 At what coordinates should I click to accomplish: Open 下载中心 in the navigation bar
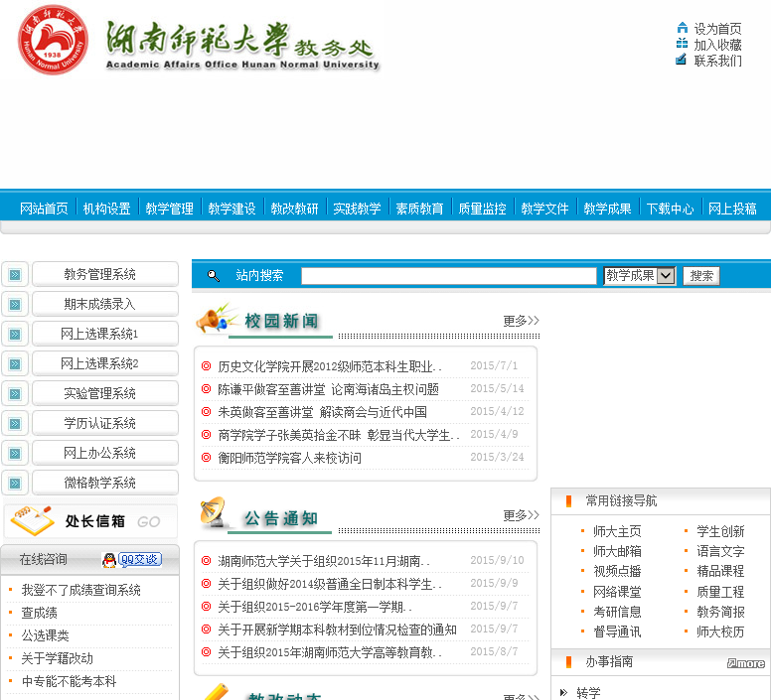[x=671, y=209]
